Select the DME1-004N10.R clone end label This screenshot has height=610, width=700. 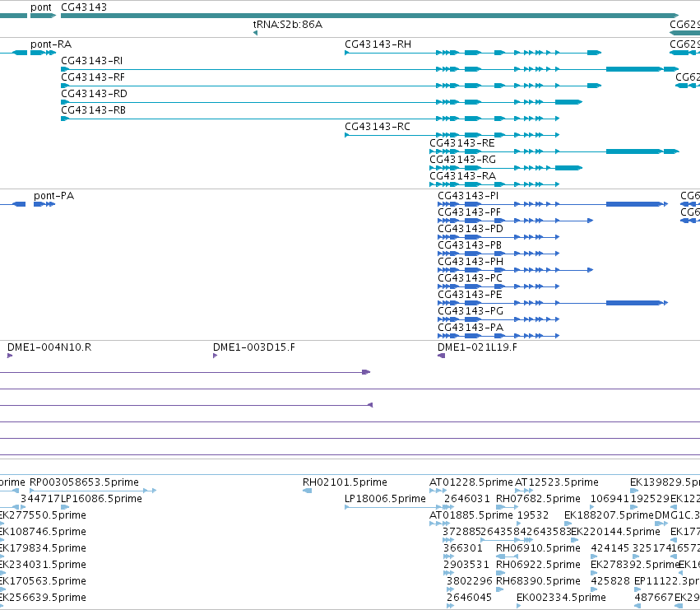[49, 347]
